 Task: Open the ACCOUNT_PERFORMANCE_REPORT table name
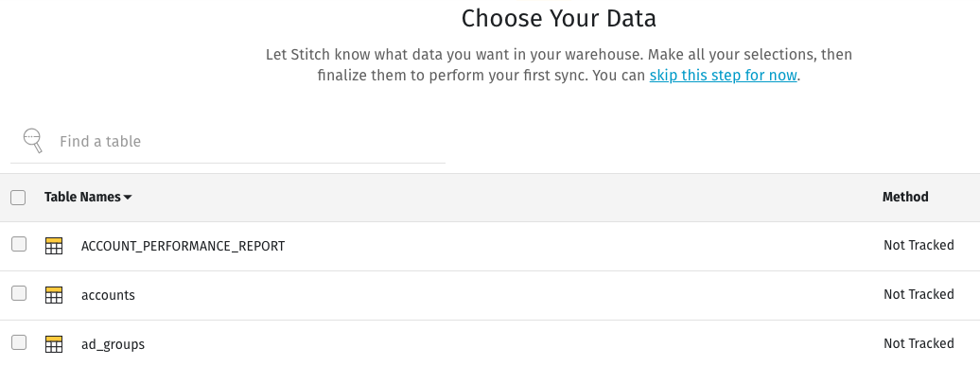pyautogui.click(x=184, y=246)
